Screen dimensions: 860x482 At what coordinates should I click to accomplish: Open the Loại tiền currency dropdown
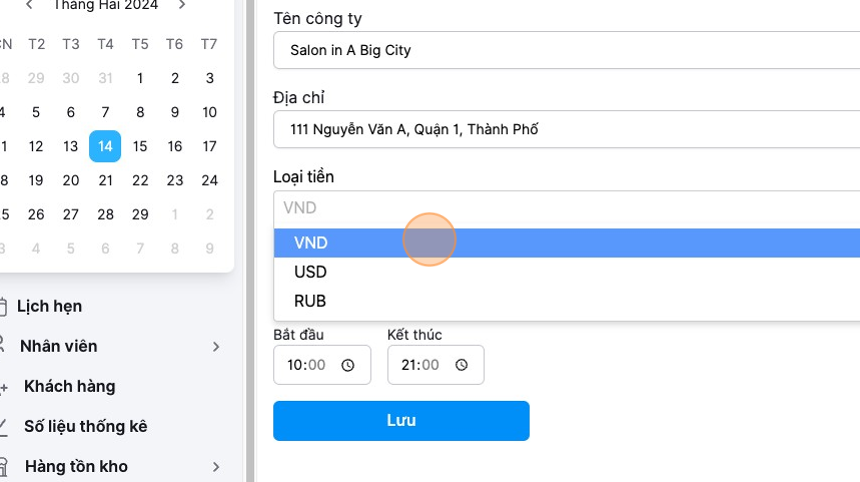tap(567, 208)
